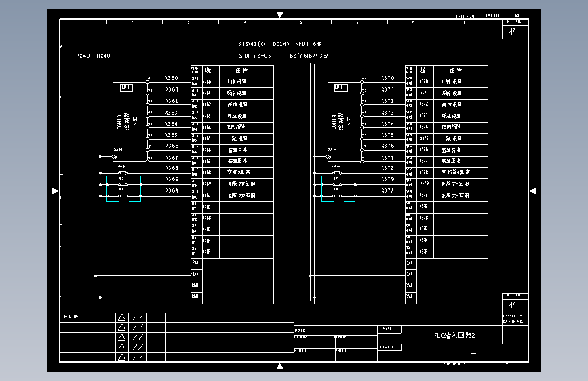Image resolution: width=588 pixels, height=381 pixels.
Task: Select the X371 wire label
Action: 388,89
